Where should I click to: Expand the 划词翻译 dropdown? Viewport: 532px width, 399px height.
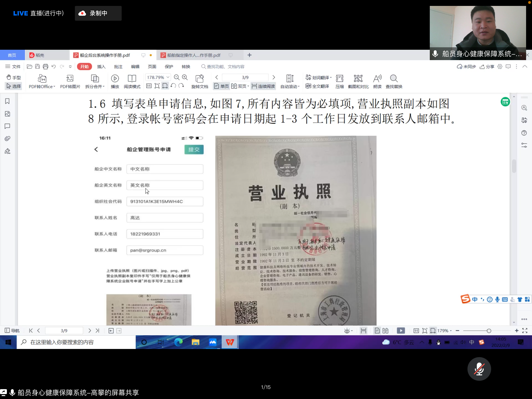pyautogui.click(x=331, y=78)
